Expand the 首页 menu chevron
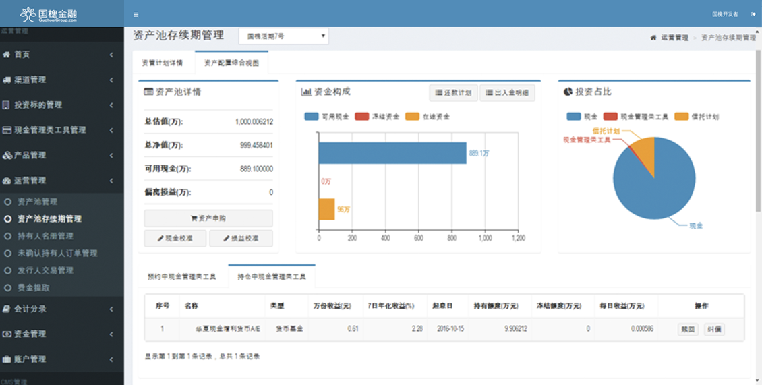The height and width of the screenshot is (385, 762). [111, 55]
